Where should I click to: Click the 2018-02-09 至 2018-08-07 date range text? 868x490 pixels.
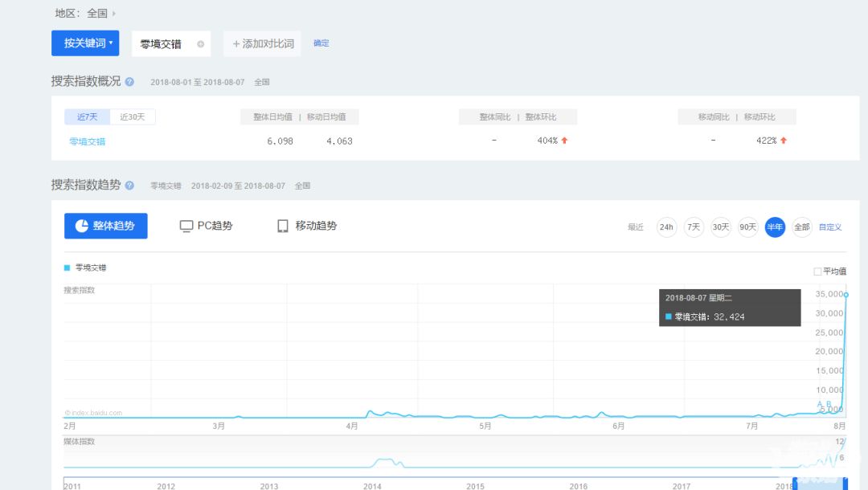click(x=238, y=186)
